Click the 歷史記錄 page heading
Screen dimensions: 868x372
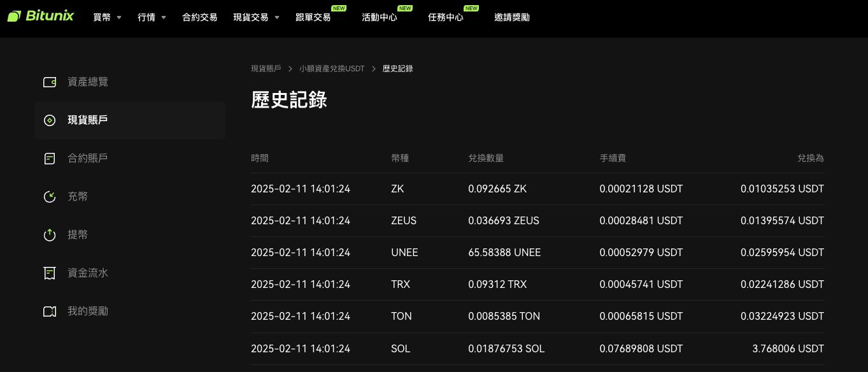289,100
